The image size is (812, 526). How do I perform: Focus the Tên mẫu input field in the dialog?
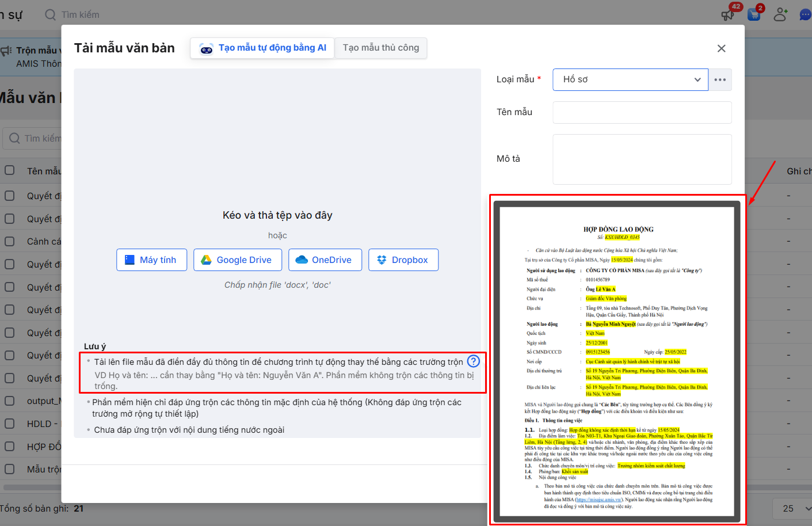pos(642,112)
